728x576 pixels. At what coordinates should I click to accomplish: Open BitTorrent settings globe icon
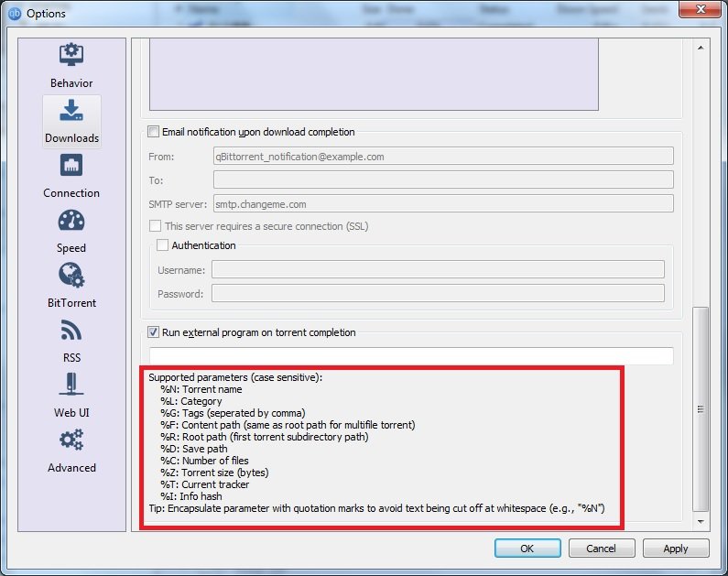click(71, 276)
